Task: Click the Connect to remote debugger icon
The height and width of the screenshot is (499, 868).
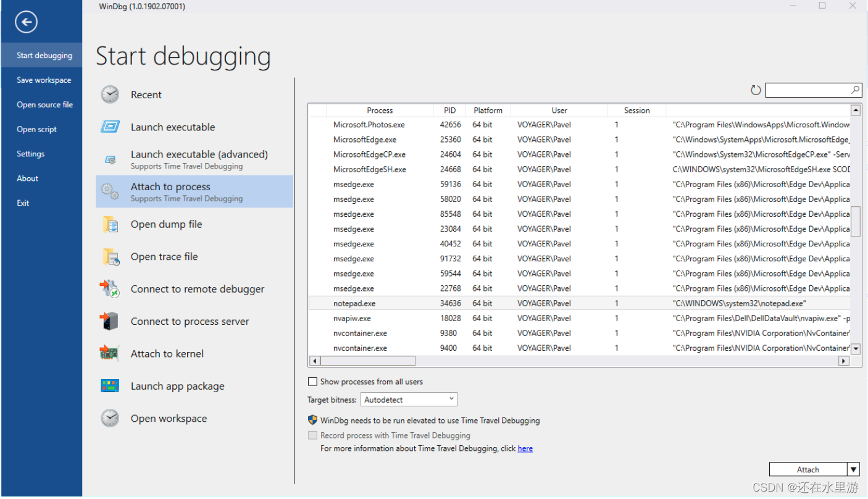Action: tap(110, 289)
